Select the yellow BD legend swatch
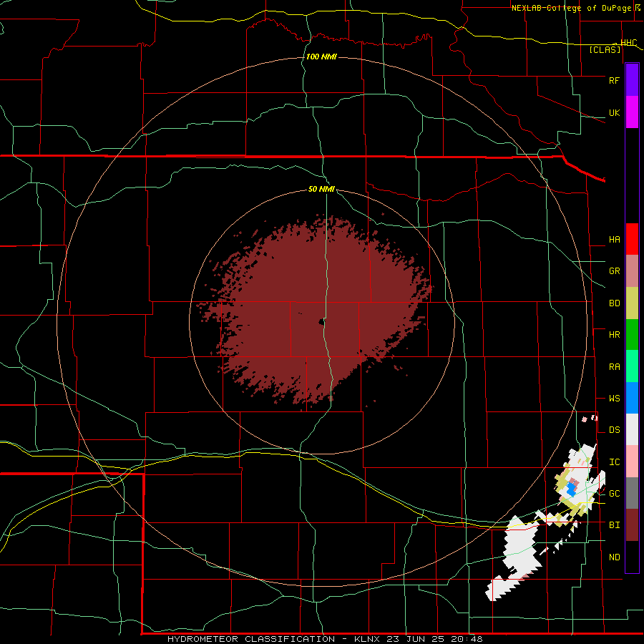Viewport: 644px width, 644px height. tap(632, 303)
